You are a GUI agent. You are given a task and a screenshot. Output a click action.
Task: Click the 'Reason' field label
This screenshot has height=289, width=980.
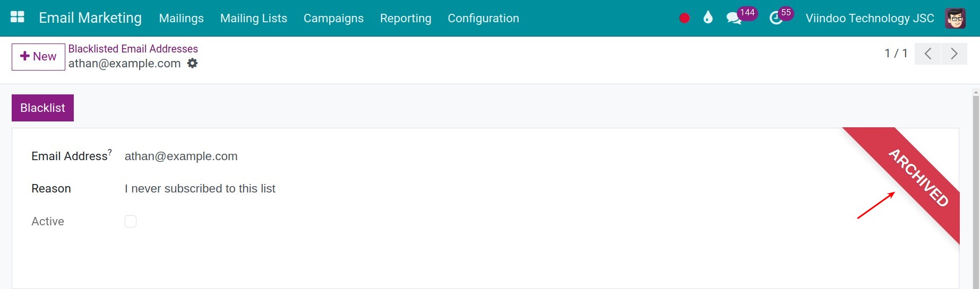pyautogui.click(x=51, y=189)
